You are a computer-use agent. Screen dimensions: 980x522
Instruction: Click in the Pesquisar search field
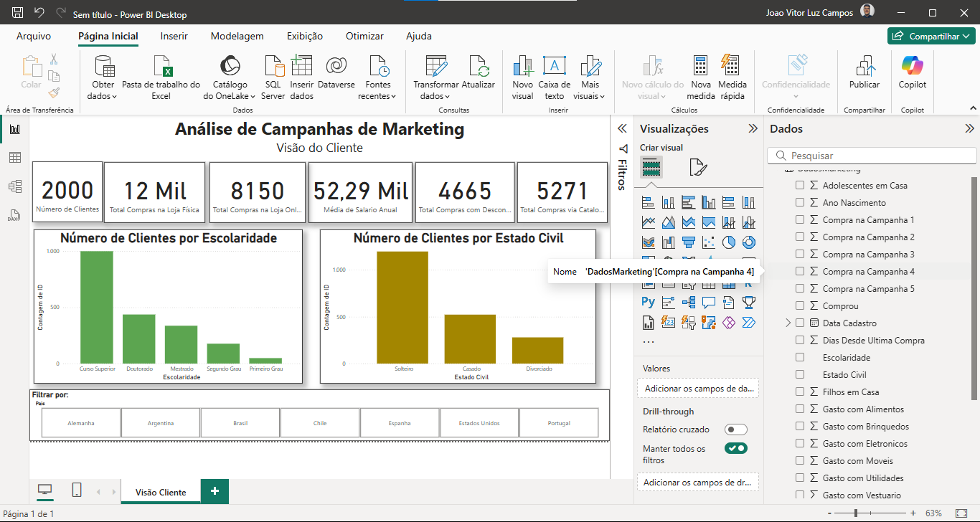872,156
